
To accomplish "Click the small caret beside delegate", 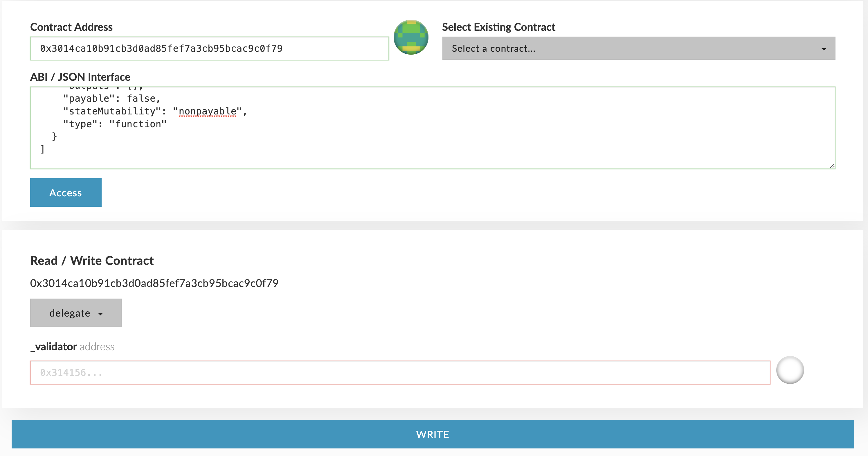I will (x=100, y=314).
